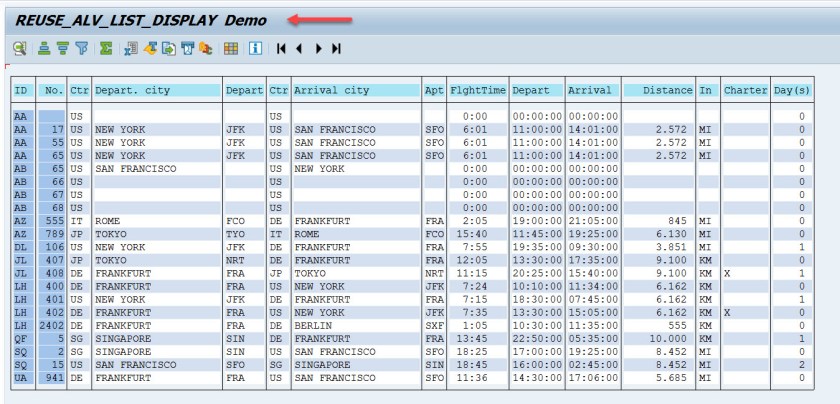Image resolution: width=840 pixels, height=404 pixels.
Task: Send the list to a mail recipient
Action: 187,49
